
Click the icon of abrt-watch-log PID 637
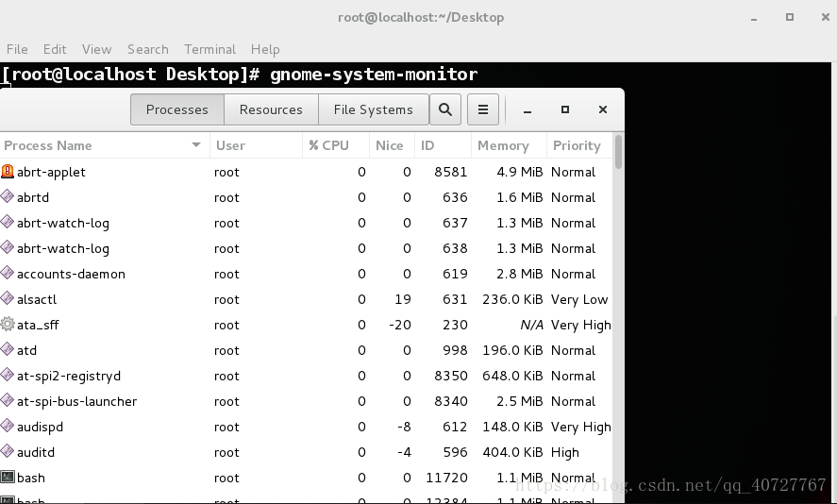click(x=8, y=222)
